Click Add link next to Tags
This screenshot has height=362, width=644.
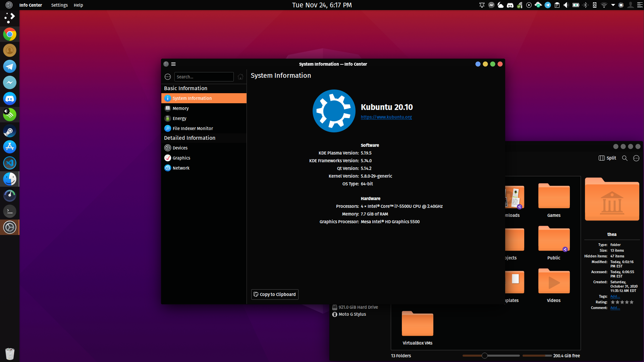point(615,296)
